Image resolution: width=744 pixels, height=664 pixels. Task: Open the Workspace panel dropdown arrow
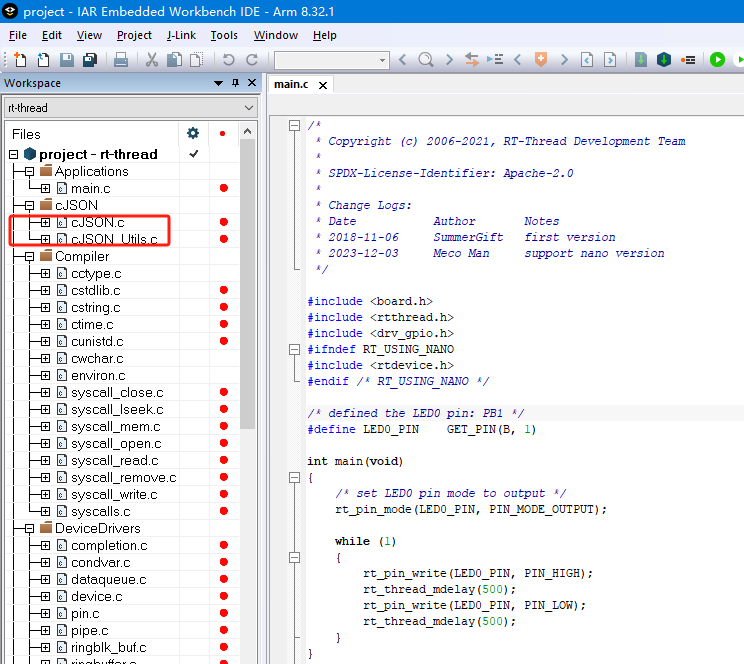click(x=218, y=84)
